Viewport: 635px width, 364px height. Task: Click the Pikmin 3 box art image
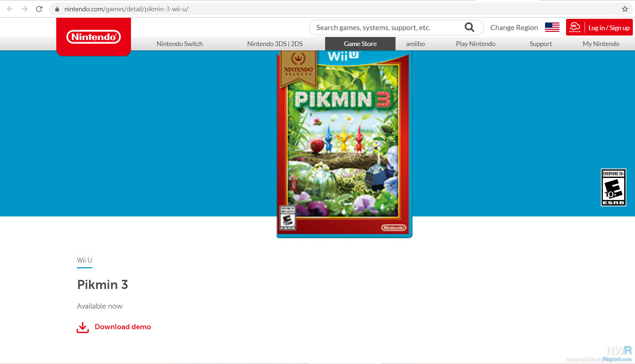coord(344,144)
